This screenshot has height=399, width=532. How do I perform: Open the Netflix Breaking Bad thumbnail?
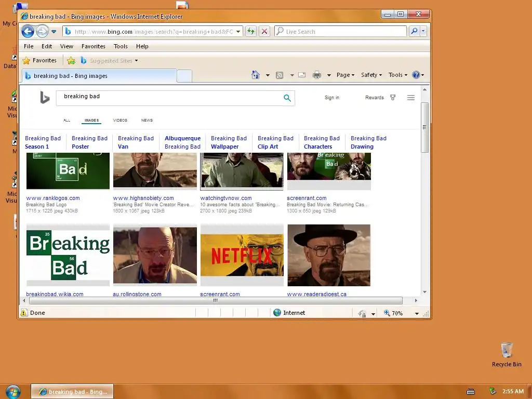(x=242, y=255)
